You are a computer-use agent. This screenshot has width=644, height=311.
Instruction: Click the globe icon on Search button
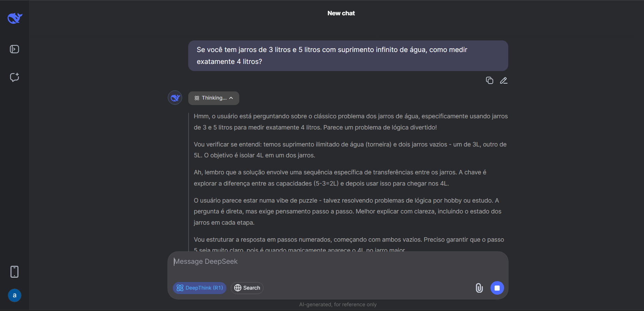click(238, 288)
